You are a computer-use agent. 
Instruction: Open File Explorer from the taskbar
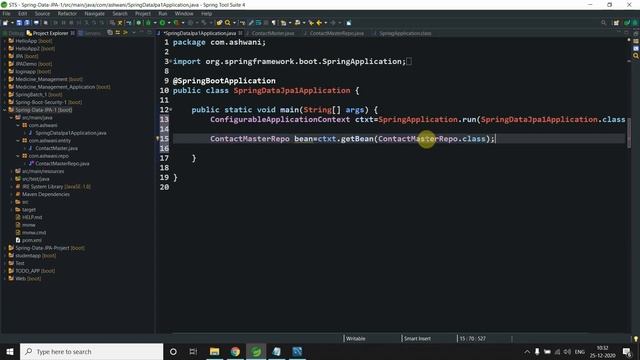tap(214, 351)
